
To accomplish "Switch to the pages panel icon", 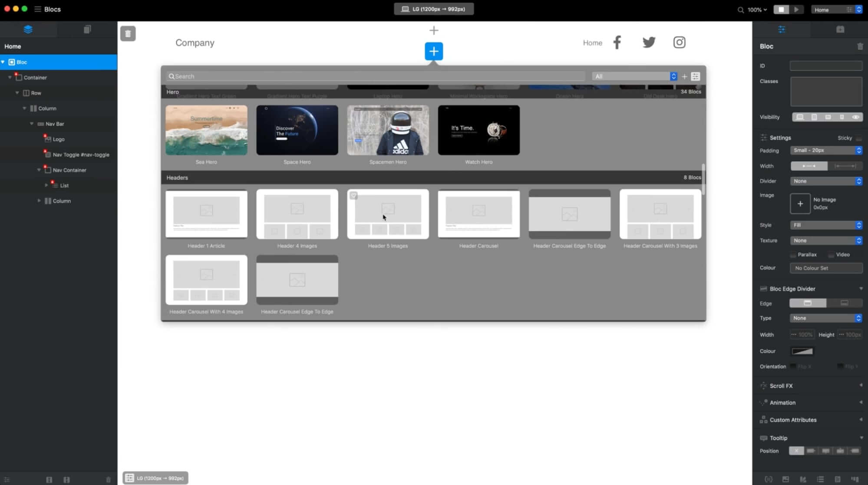I will 87,29.
